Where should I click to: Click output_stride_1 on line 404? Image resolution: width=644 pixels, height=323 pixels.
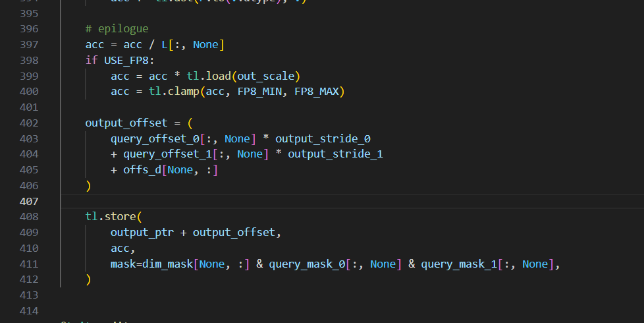pyautogui.click(x=335, y=154)
